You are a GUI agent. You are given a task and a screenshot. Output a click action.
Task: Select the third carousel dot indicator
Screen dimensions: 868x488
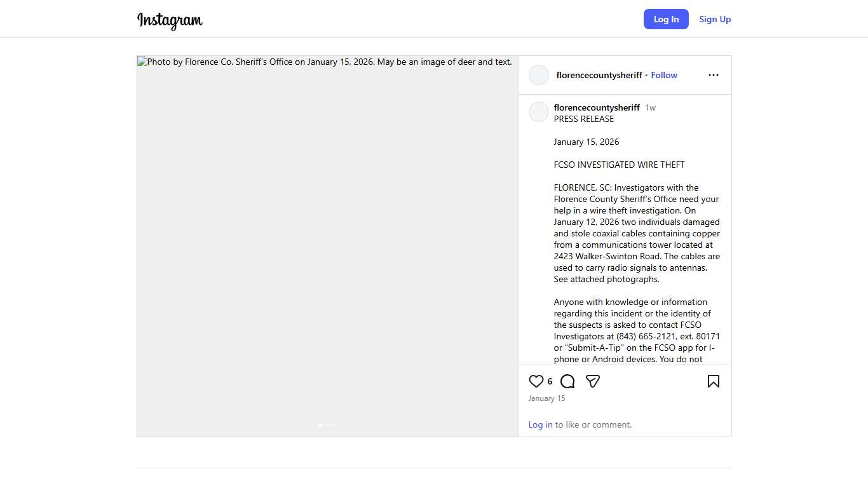[x=334, y=424]
